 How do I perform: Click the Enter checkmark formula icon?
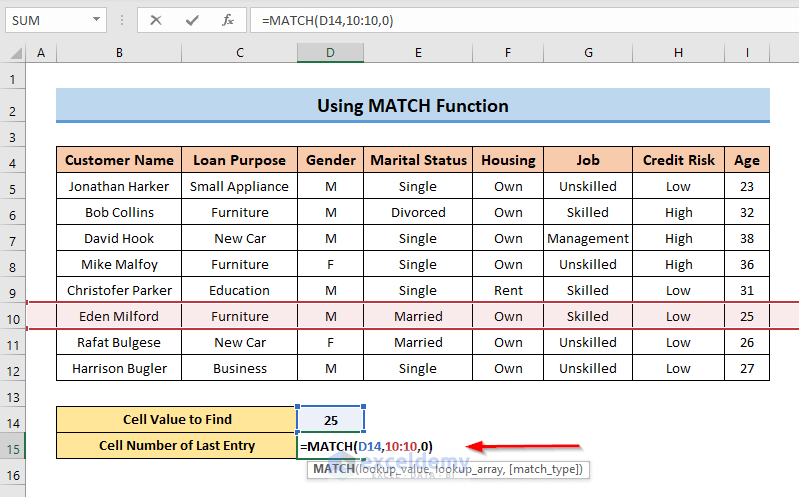point(192,20)
